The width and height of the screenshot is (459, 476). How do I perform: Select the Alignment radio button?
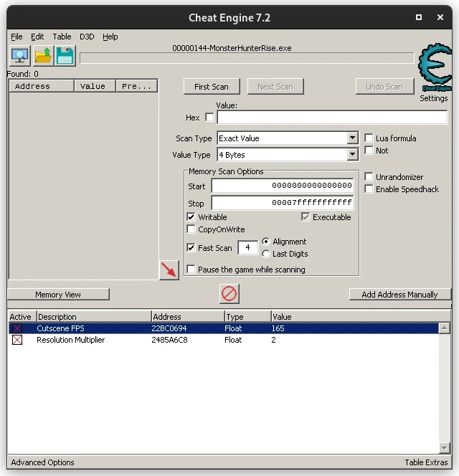[x=266, y=242]
